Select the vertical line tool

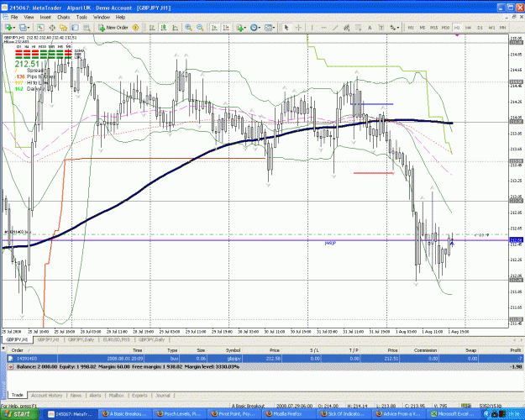click(312, 28)
